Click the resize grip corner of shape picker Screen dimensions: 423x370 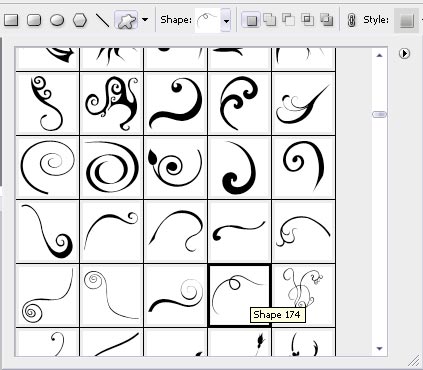pos(414,360)
